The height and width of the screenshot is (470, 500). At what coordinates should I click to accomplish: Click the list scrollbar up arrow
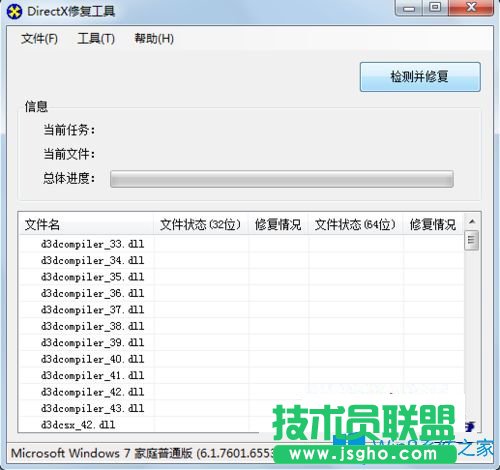pyautogui.click(x=472, y=221)
